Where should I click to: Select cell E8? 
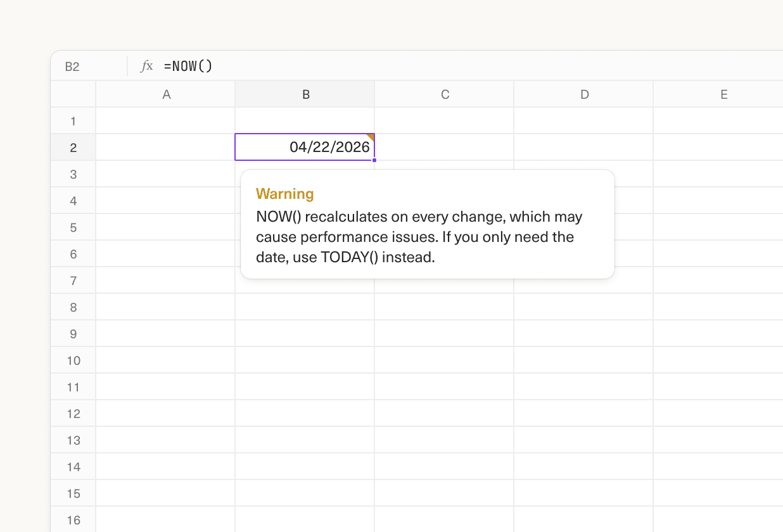[718, 307]
